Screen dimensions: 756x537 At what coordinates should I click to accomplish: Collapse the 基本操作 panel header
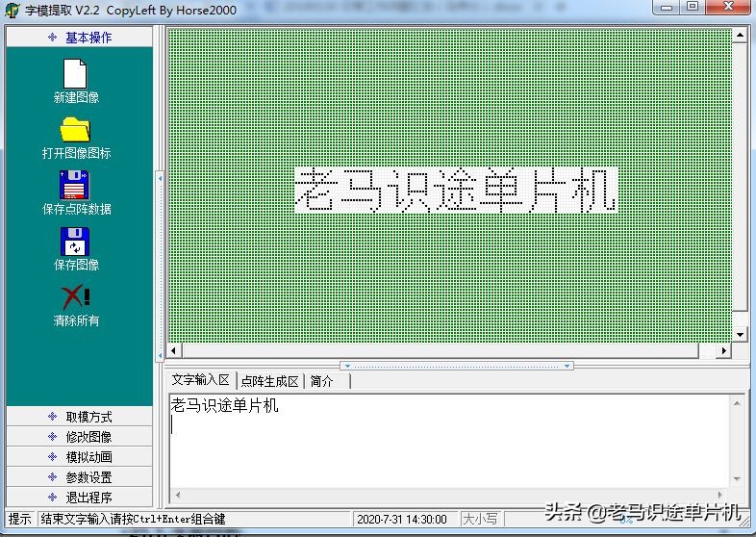tap(79, 38)
